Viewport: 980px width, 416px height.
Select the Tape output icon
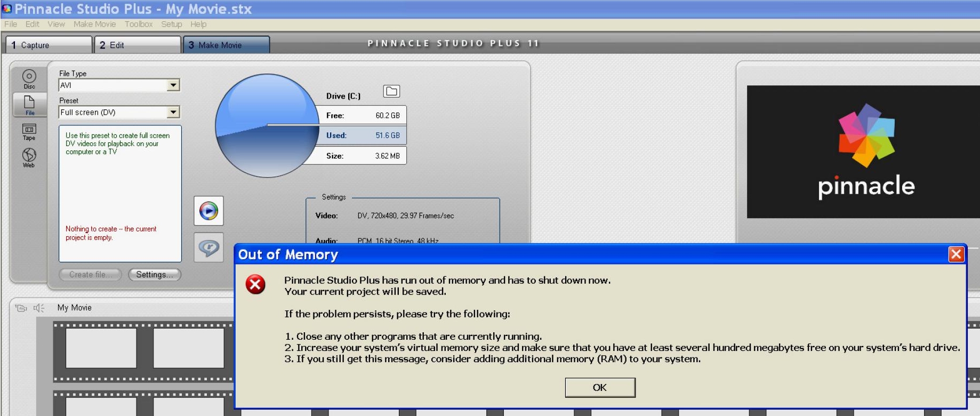tap(29, 132)
